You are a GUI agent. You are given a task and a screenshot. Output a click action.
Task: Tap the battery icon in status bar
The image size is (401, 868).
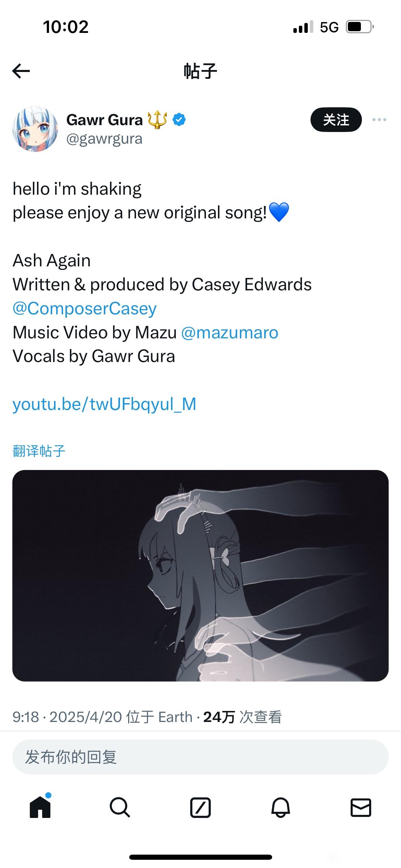[x=360, y=27]
